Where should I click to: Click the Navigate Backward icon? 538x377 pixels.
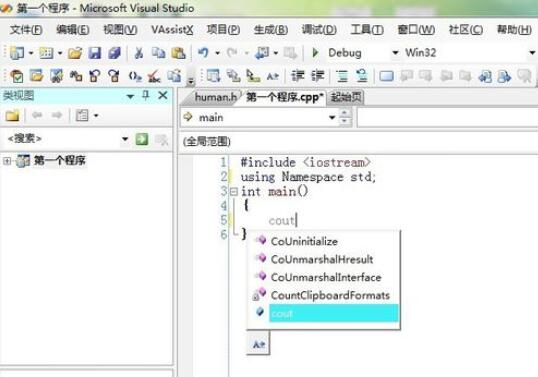click(262, 53)
